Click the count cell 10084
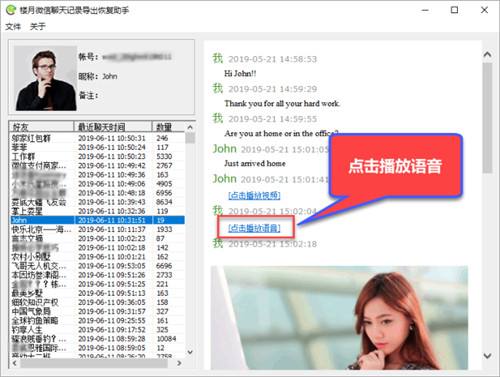Image resolution: width=500 pixels, height=377 pixels. (166, 339)
